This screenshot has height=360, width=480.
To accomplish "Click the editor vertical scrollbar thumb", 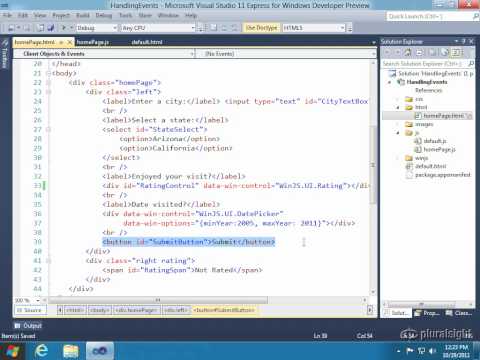I will click(x=373, y=165).
